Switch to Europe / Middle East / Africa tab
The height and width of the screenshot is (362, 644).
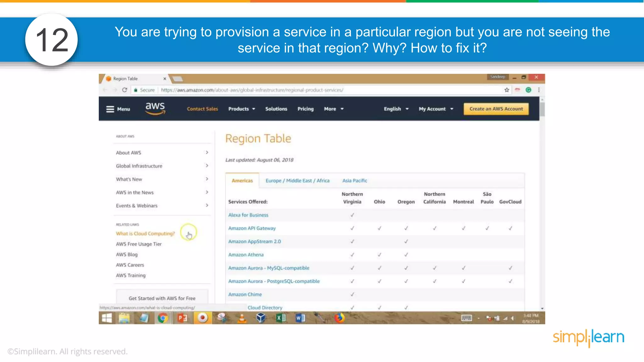[297, 180]
